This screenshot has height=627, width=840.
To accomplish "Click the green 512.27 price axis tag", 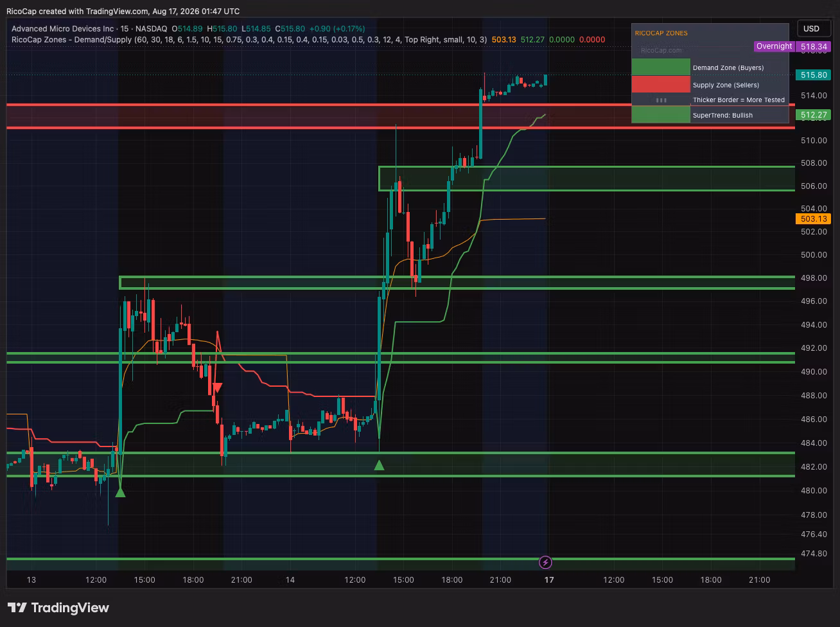I will (x=814, y=115).
